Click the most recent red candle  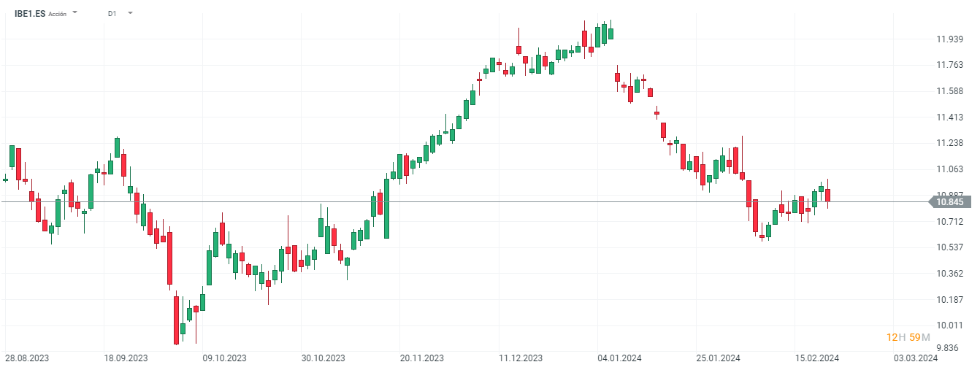pos(828,196)
